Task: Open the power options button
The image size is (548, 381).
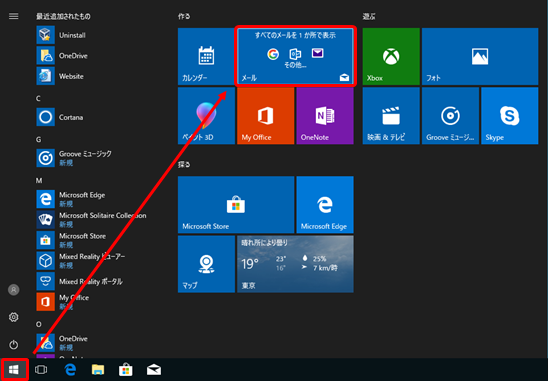Action: pos(14,345)
